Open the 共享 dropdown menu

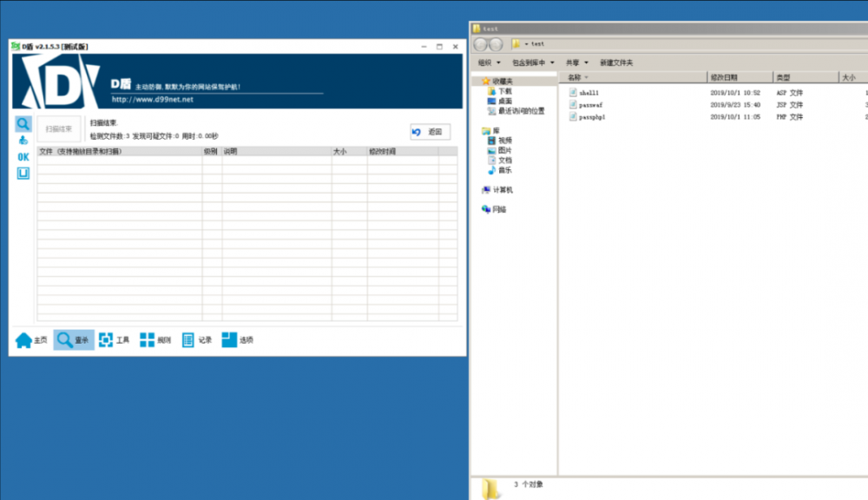[x=576, y=62]
